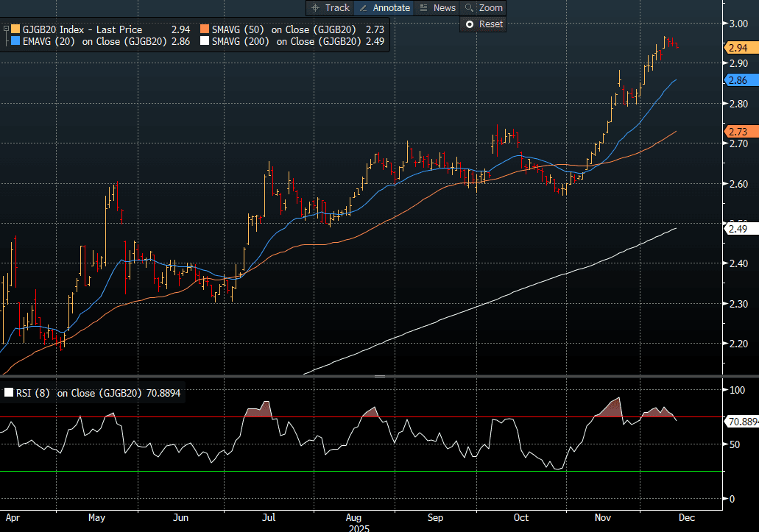759x532 pixels.
Task: Click the Zoom magnifier icon
Action: click(469, 8)
